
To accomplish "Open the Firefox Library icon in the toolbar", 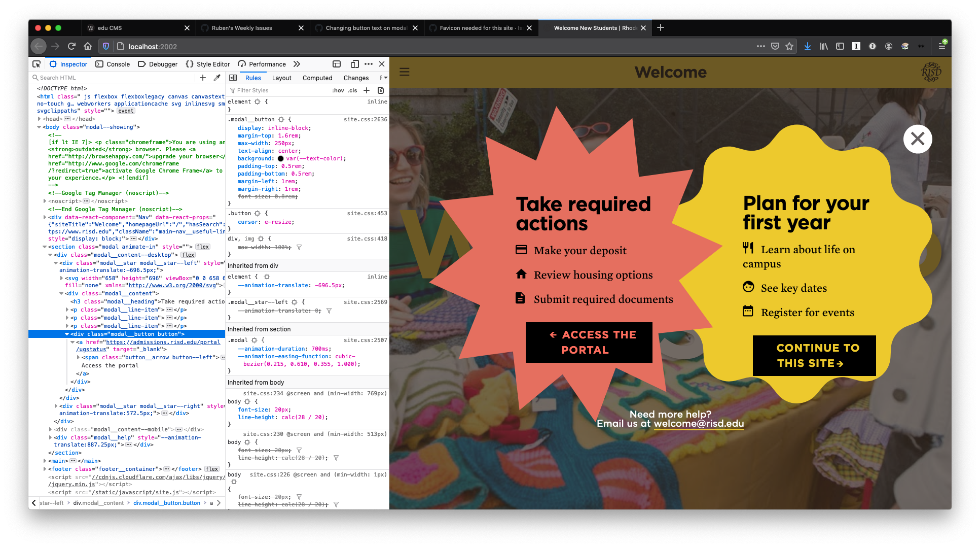I will pyautogui.click(x=823, y=46).
